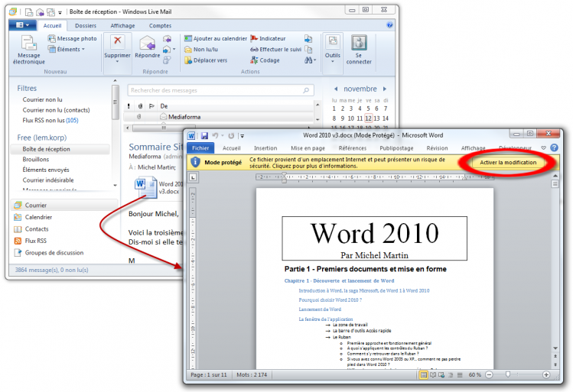Click the reply icon in Live Mail title bar
The width and height of the screenshot is (573, 392).
40,12
